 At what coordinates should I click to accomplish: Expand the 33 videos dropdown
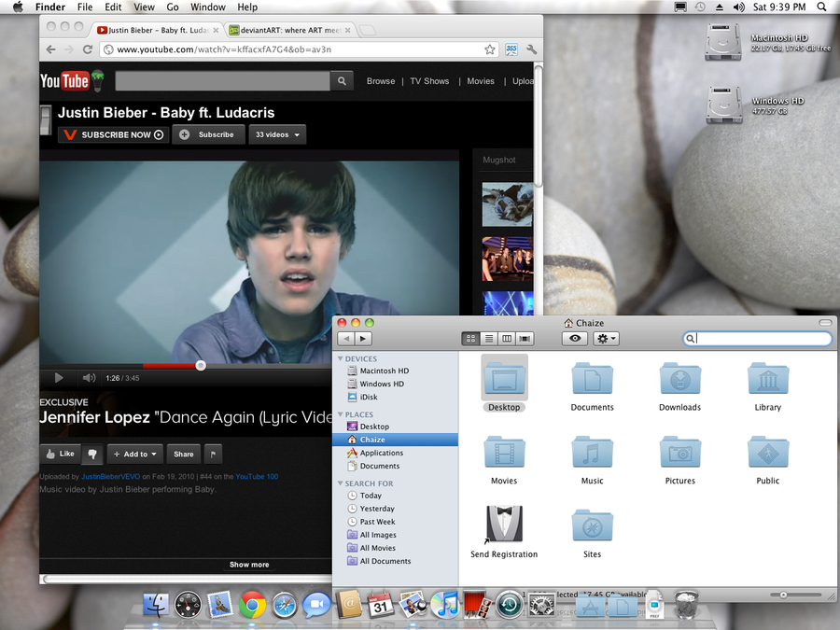277,134
